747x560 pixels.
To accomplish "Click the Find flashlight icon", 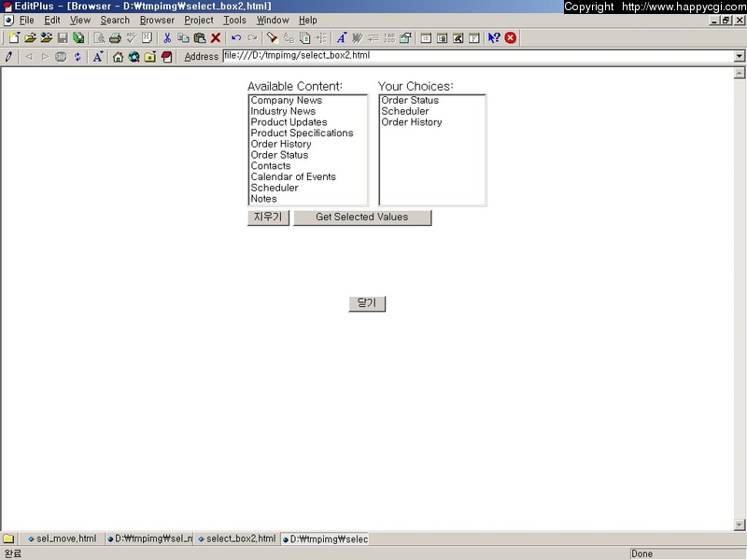I will coord(272,37).
